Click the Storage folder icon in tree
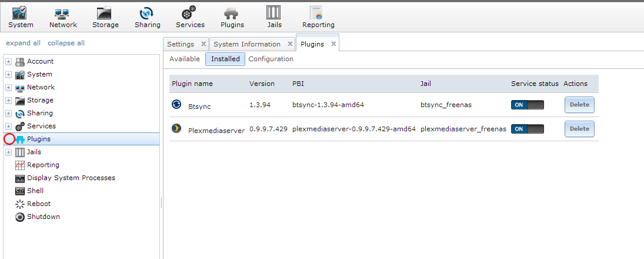Image resolution: width=644 pixels, height=259 pixels. pyautogui.click(x=20, y=100)
